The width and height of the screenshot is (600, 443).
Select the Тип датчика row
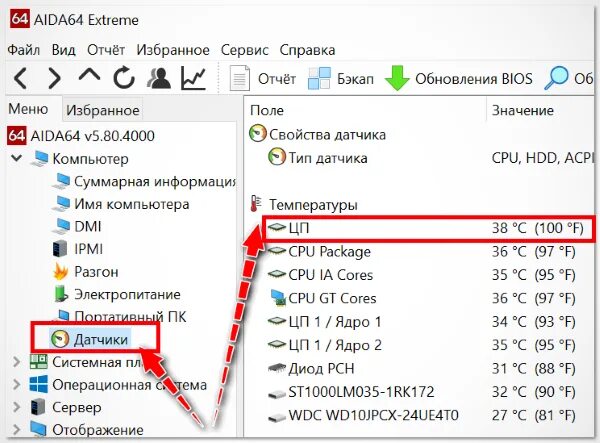430,158
